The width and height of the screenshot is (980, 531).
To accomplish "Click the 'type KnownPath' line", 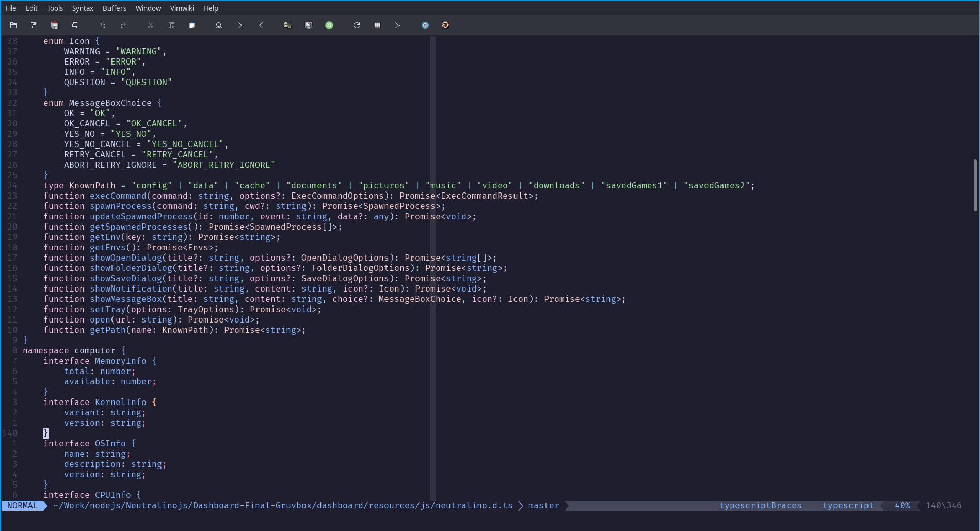I will (x=399, y=186).
